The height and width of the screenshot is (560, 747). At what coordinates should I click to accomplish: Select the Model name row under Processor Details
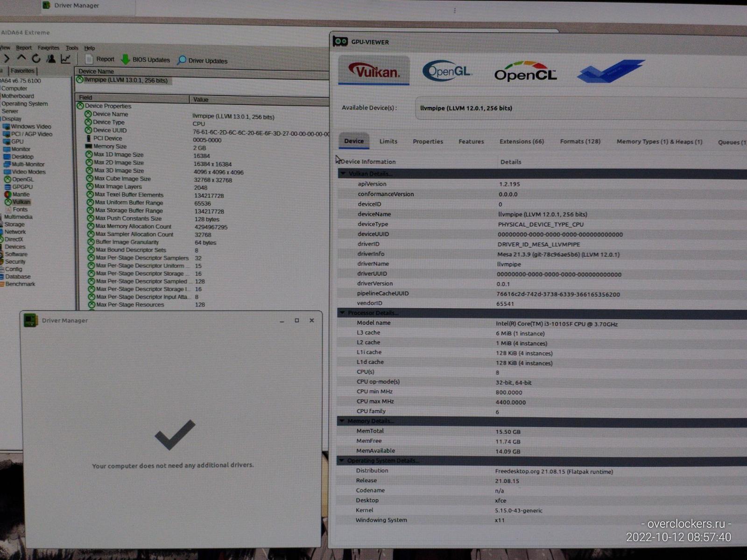pyautogui.click(x=542, y=323)
